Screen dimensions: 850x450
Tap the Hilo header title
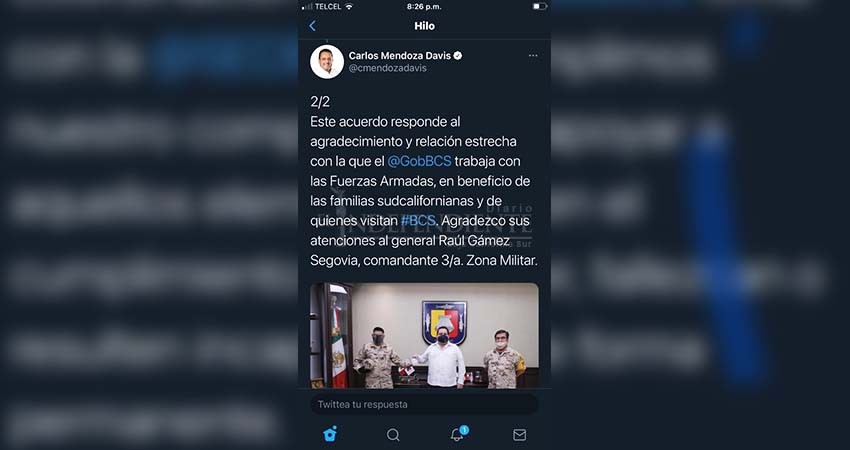(424, 25)
